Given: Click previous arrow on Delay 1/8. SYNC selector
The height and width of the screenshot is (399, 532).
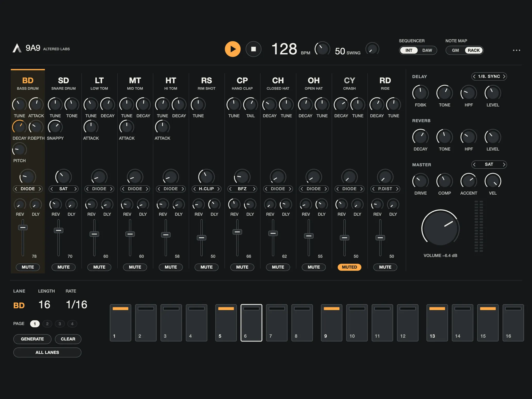Looking at the screenshot, I should tap(474, 77).
